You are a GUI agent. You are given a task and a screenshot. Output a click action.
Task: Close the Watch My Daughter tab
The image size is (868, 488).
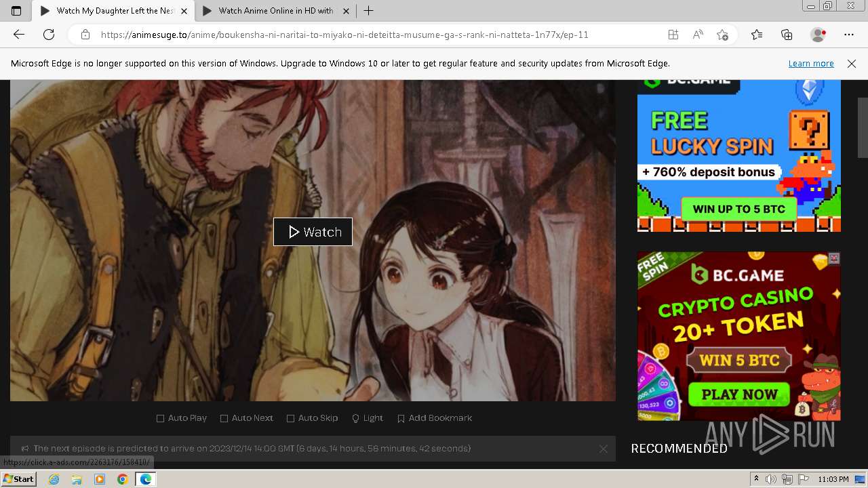[x=184, y=11]
